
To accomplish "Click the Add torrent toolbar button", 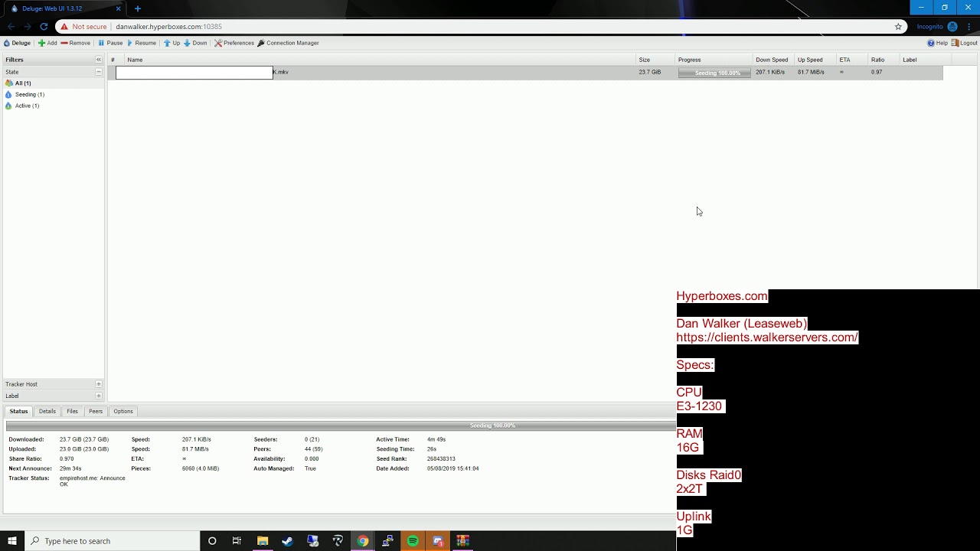I will (x=47, y=43).
